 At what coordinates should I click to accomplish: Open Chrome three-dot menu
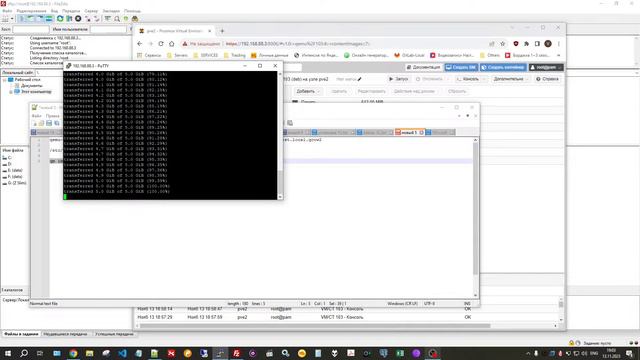(x=559, y=44)
